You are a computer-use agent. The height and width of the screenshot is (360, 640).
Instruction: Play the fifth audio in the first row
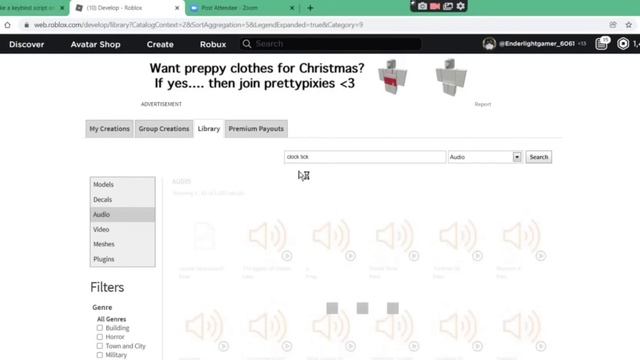pos(477,256)
